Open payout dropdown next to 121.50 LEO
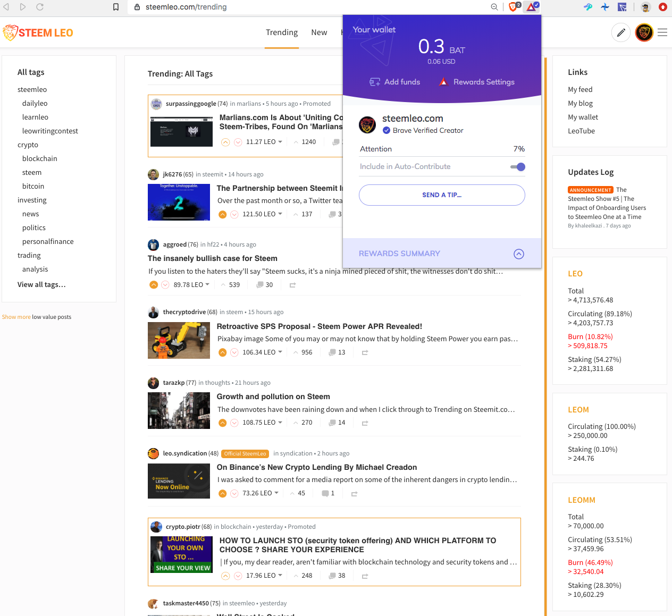The width and height of the screenshot is (672, 616). pos(280,214)
